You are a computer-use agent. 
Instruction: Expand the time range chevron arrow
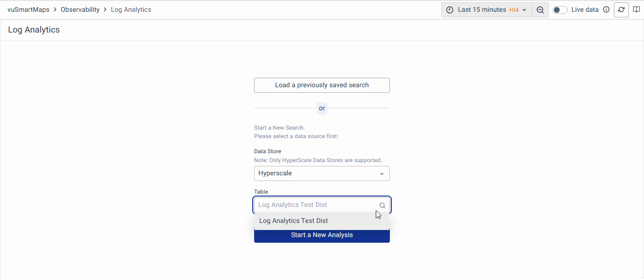click(524, 10)
